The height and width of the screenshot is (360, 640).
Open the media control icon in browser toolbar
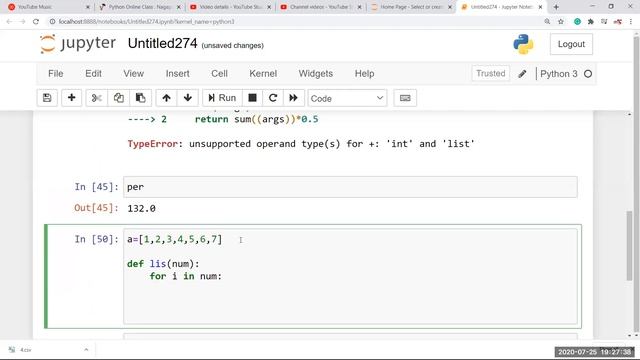coord(604,22)
